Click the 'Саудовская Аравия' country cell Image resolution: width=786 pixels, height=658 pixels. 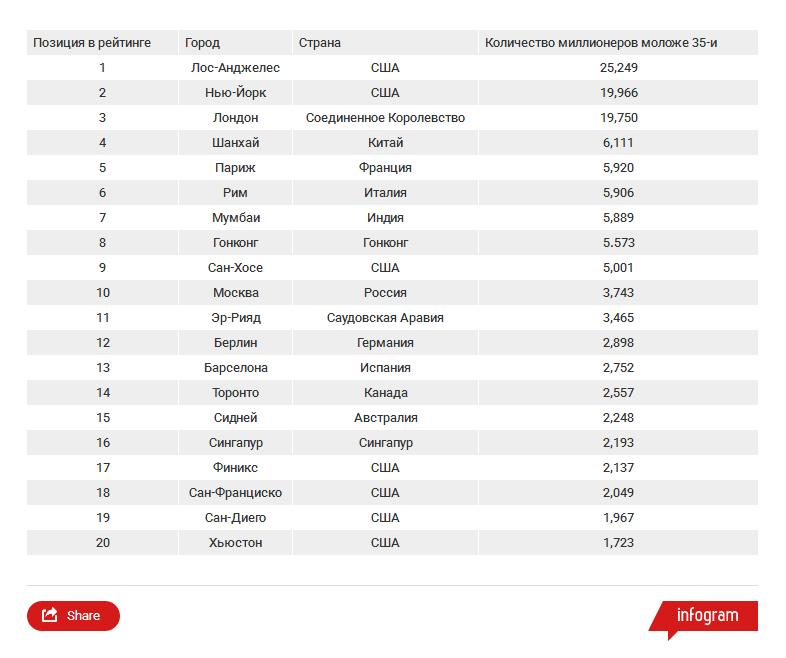click(385, 318)
